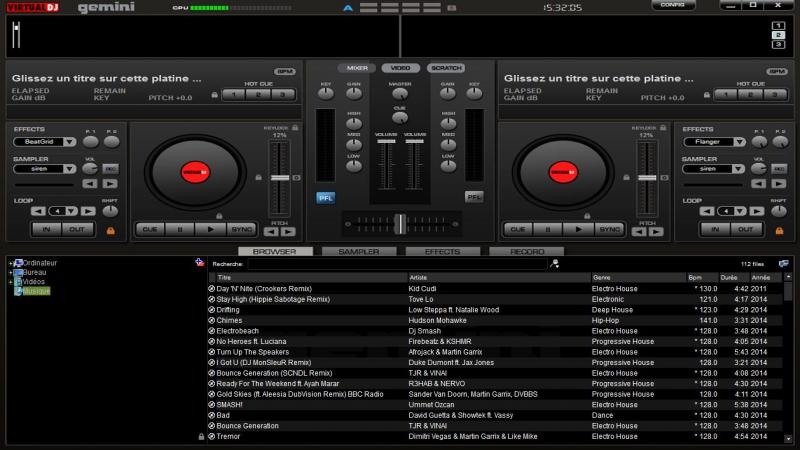Screen dimensions: 800x450
Task: Click the search options icon beside Recherche field
Action: 555,264
